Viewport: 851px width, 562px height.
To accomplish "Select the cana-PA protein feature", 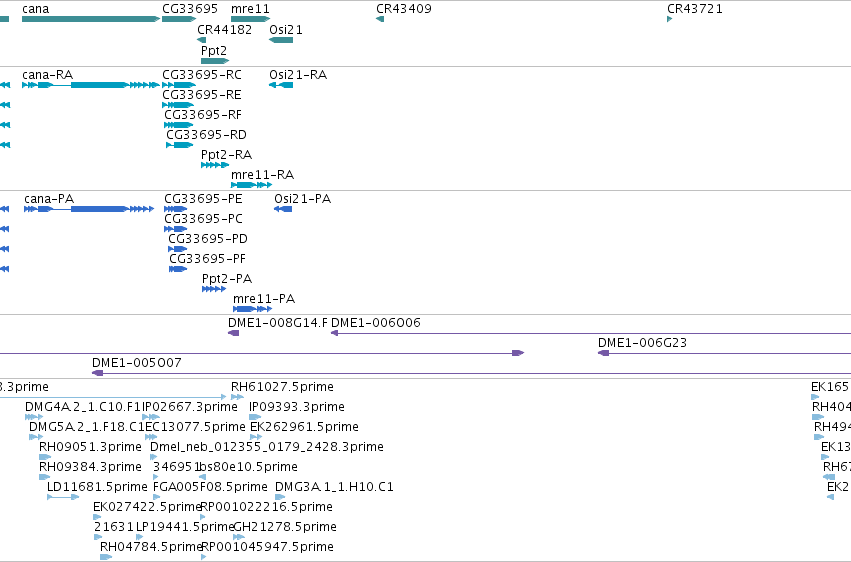I will [89, 209].
